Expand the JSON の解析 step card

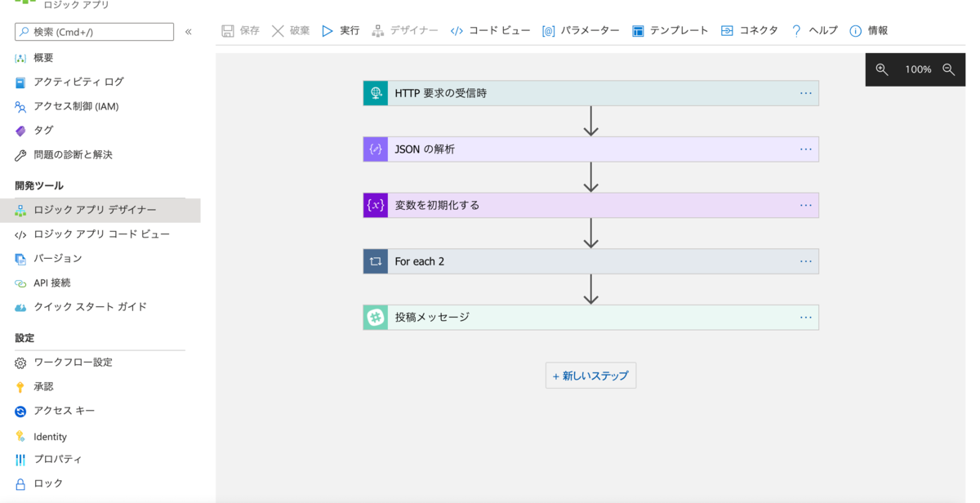pos(591,149)
